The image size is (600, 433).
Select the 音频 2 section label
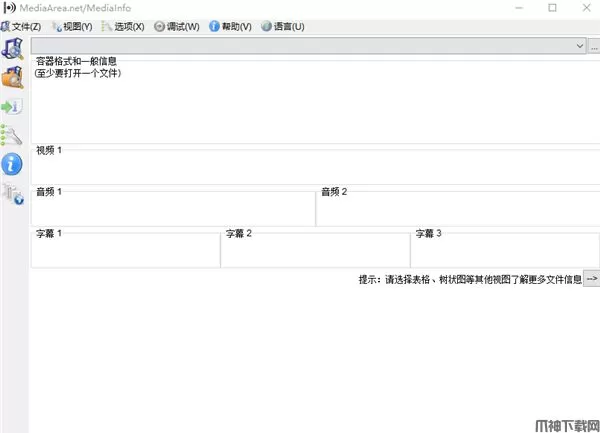pyautogui.click(x=334, y=192)
